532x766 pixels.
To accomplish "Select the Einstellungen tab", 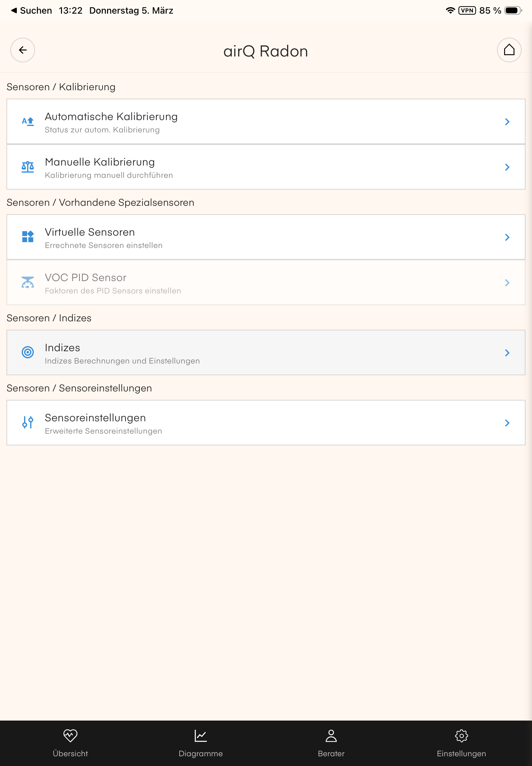I will point(461,743).
